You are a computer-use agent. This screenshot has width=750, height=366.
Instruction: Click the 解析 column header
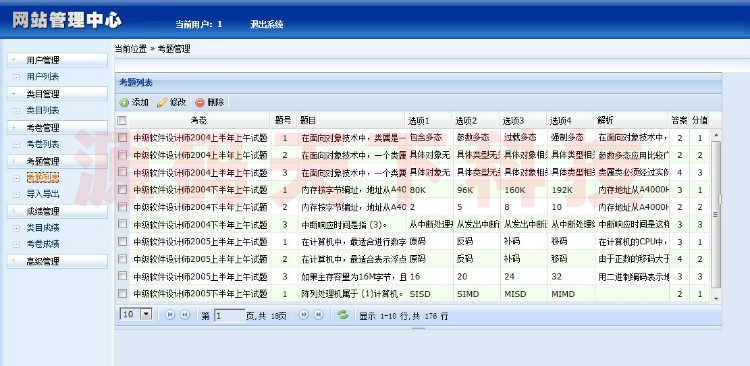pos(630,120)
